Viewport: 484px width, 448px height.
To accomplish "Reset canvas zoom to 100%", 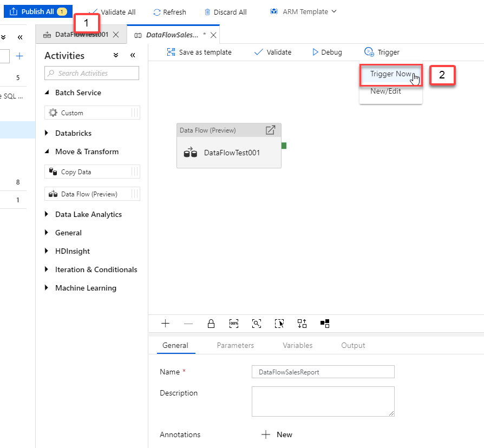I will [x=234, y=324].
